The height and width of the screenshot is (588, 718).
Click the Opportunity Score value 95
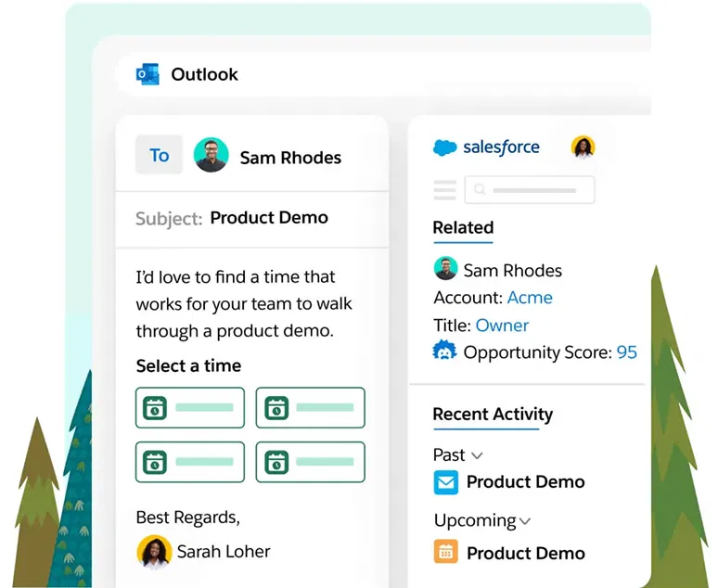click(x=627, y=352)
